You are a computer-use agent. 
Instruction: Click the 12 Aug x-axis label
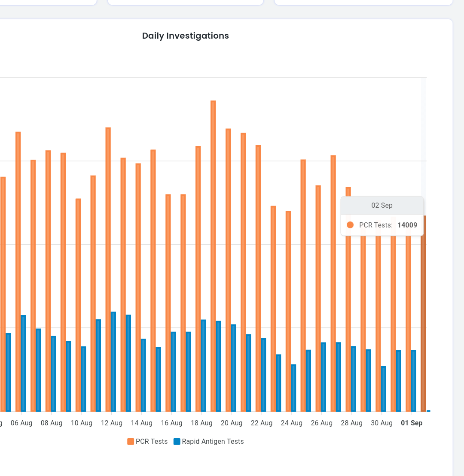coord(112,423)
